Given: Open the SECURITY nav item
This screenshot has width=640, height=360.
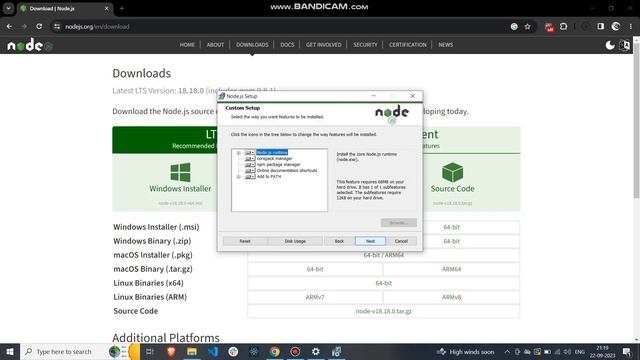Looking at the screenshot, I should point(365,45).
